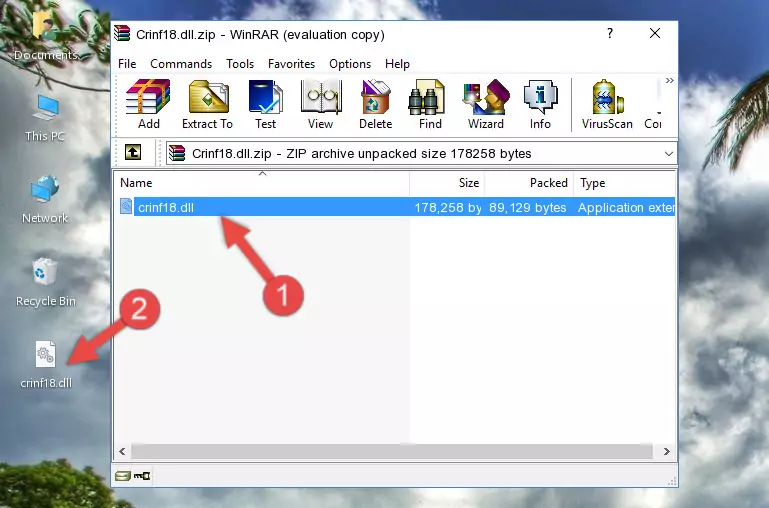Image resolution: width=769 pixels, height=508 pixels.
Task: Click the crinf18.dll file type icon
Action: (126, 206)
